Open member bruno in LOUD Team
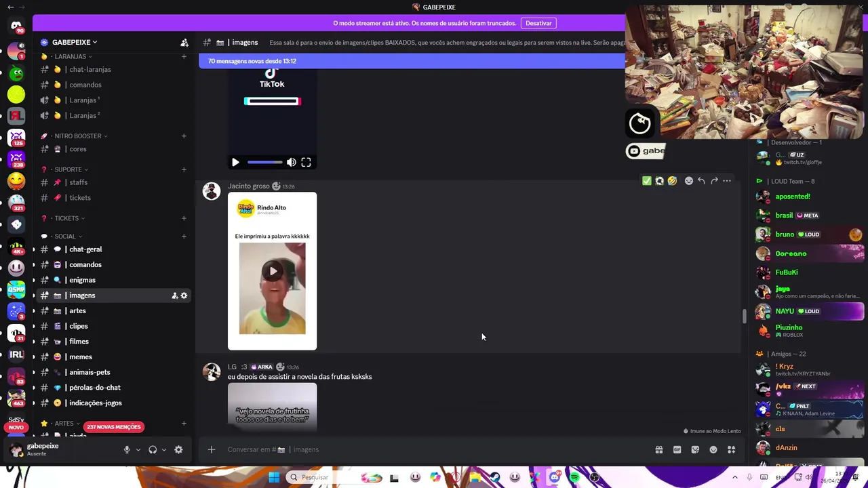The image size is (868, 488). [x=809, y=235]
